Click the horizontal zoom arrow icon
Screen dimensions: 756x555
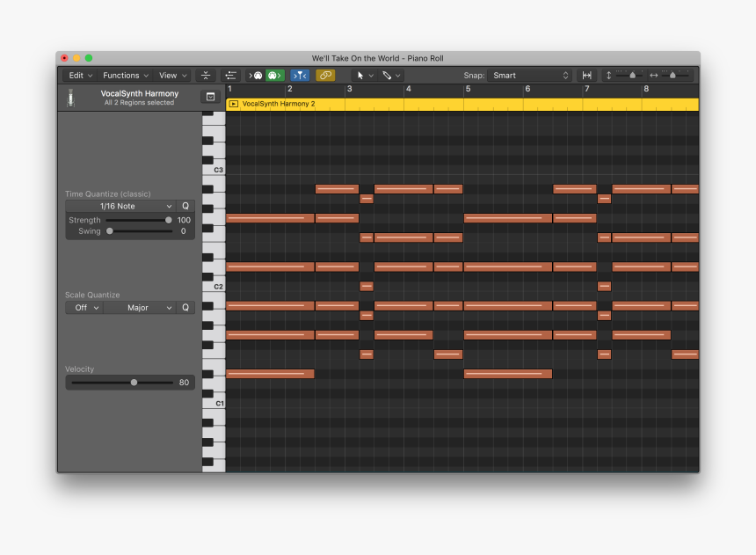(x=654, y=76)
